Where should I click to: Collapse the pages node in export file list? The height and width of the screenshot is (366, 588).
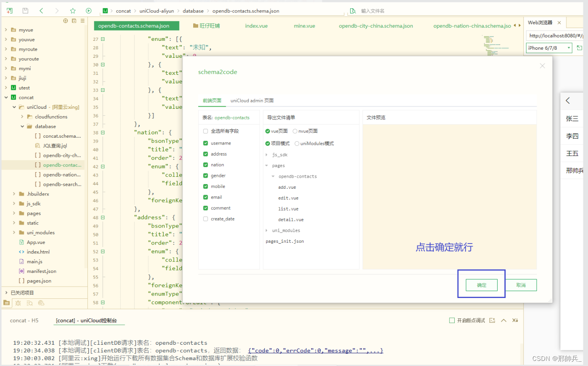tap(267, 166)
